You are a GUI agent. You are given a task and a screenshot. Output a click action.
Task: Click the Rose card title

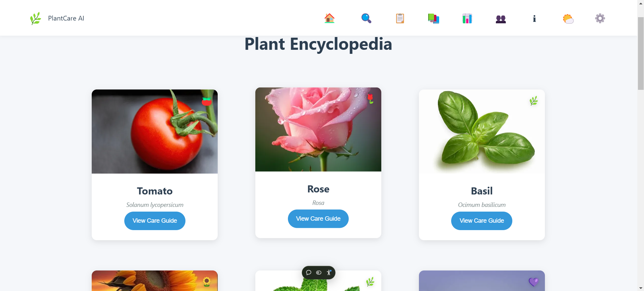tap(318, 189)
